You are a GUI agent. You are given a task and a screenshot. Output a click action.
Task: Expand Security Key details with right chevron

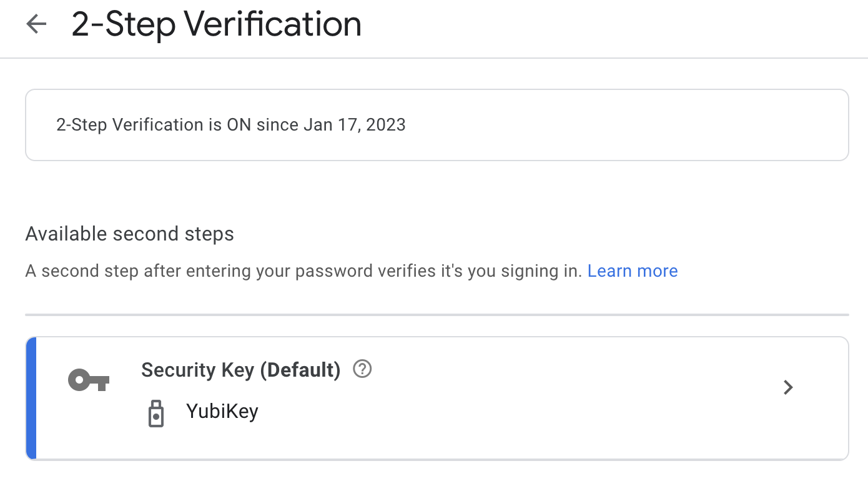788,387
